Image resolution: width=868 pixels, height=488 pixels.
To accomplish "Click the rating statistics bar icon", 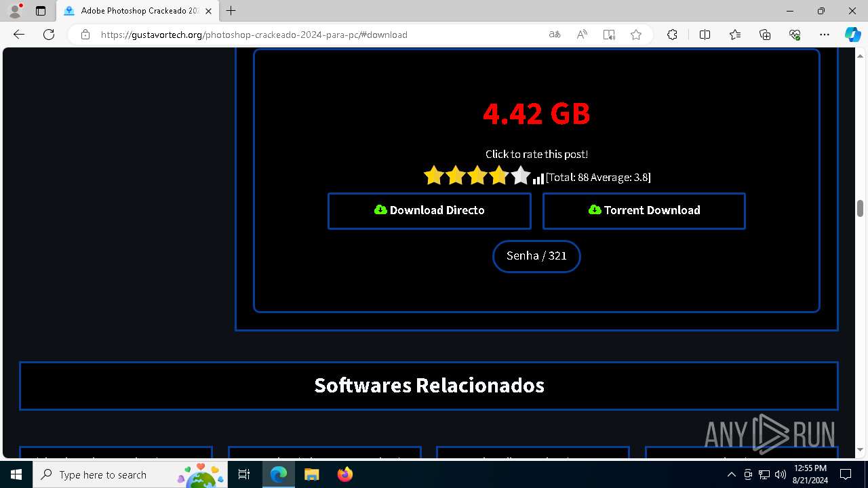I will click(538, 178).
